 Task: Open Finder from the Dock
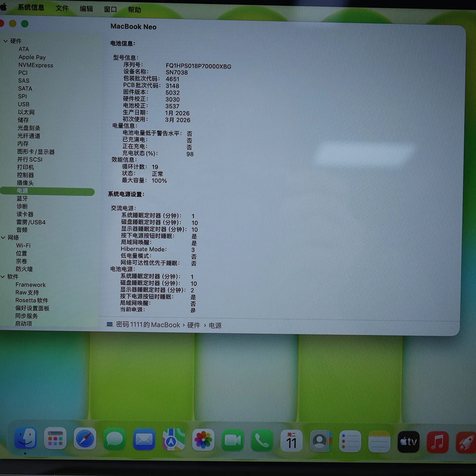[x=26, y=438]
